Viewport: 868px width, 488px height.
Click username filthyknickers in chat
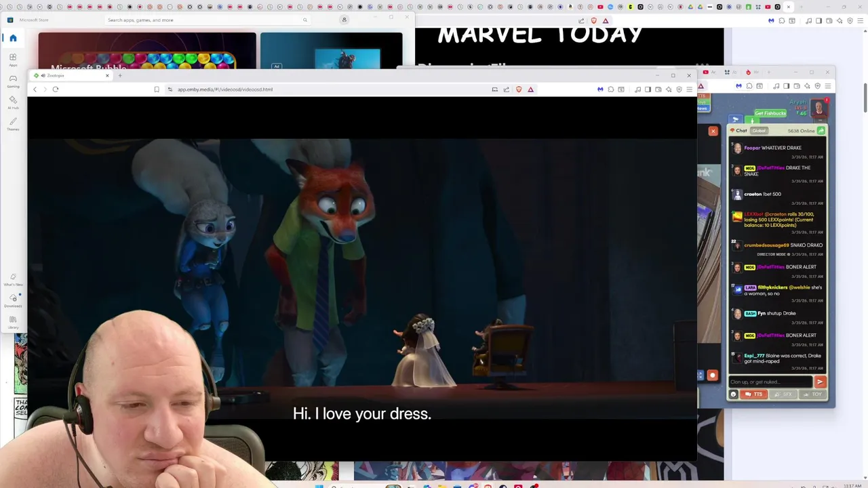click(x=772, y=287)
